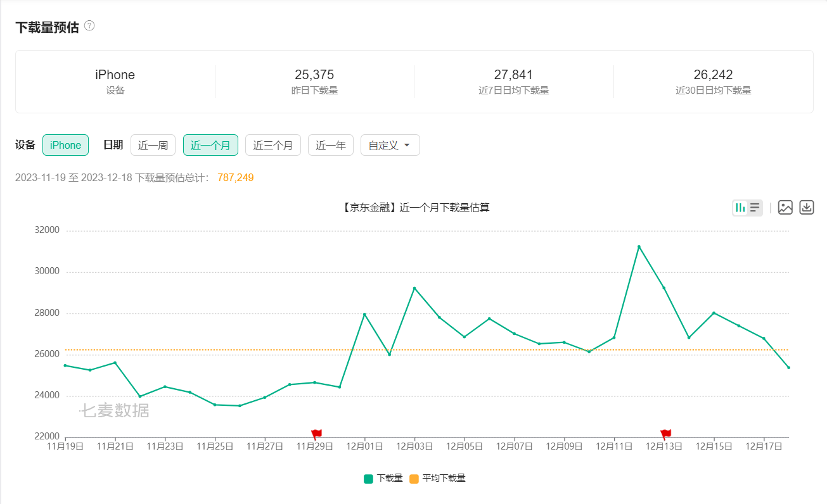Click the red flag near 11月29日

point(316,434)
